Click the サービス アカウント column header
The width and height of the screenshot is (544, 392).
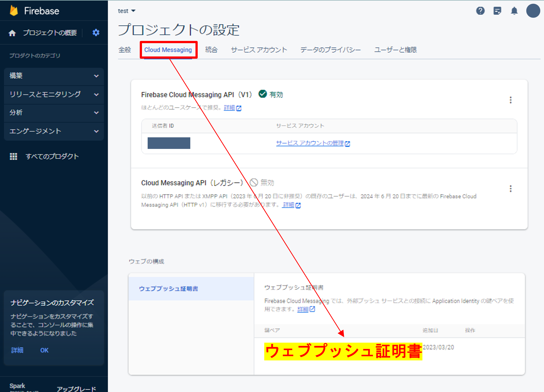[300, 126]
